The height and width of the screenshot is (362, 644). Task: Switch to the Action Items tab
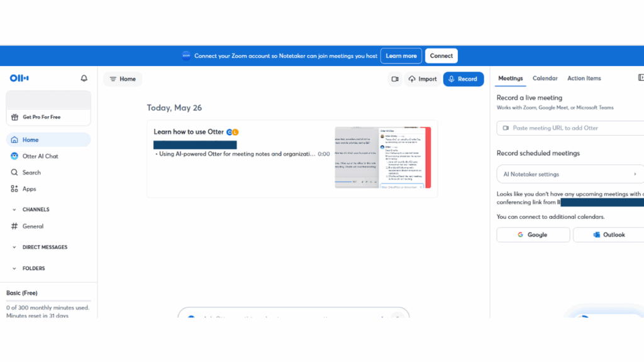tap(584, 79)
